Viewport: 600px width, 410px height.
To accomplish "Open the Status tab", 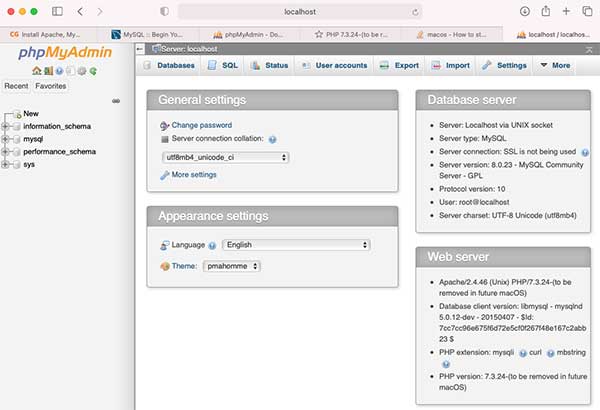I will [269, 65].
